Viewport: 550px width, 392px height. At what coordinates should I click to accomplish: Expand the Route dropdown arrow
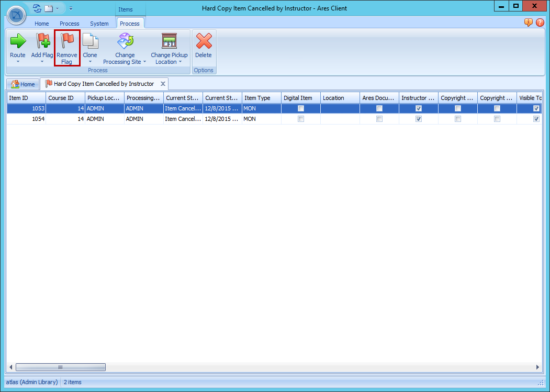point(17,61)
